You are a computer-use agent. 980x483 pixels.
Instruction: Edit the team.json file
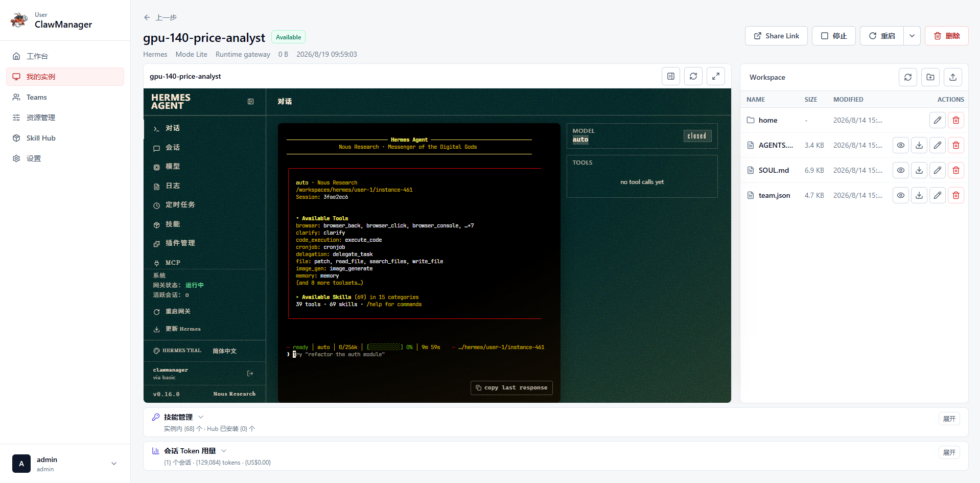pyautogui.click(x=938, y=195)
